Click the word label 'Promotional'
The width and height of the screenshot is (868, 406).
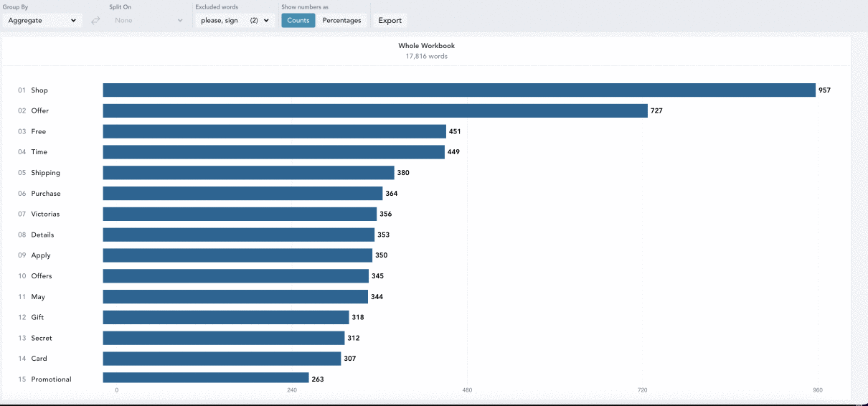52,379
